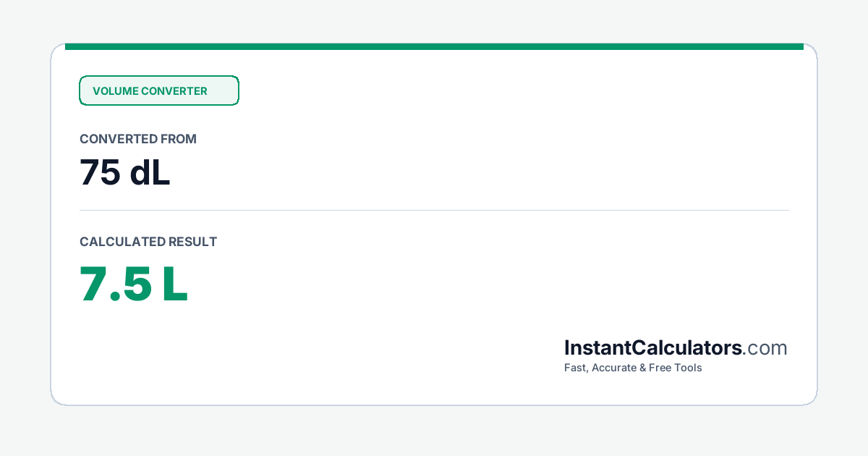The width and height of the screenshot is (868, 456).
Task: Click the green 7.5 L result
Action: (134, 284)
